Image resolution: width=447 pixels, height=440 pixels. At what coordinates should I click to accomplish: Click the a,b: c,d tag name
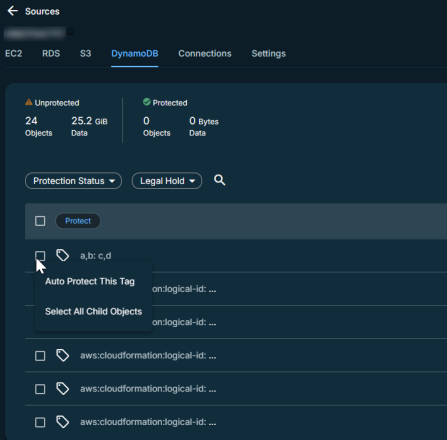point(96,256)
